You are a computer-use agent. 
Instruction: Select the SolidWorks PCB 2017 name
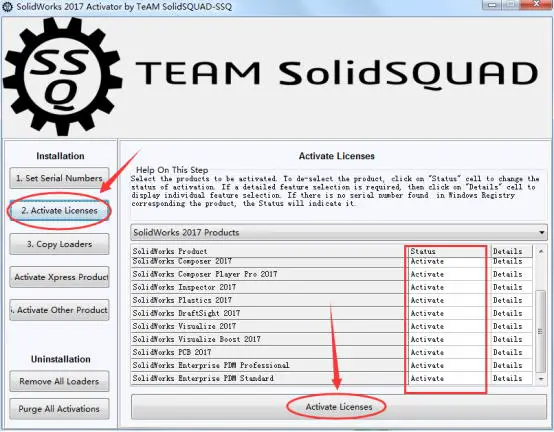click(x=172, y=352)
